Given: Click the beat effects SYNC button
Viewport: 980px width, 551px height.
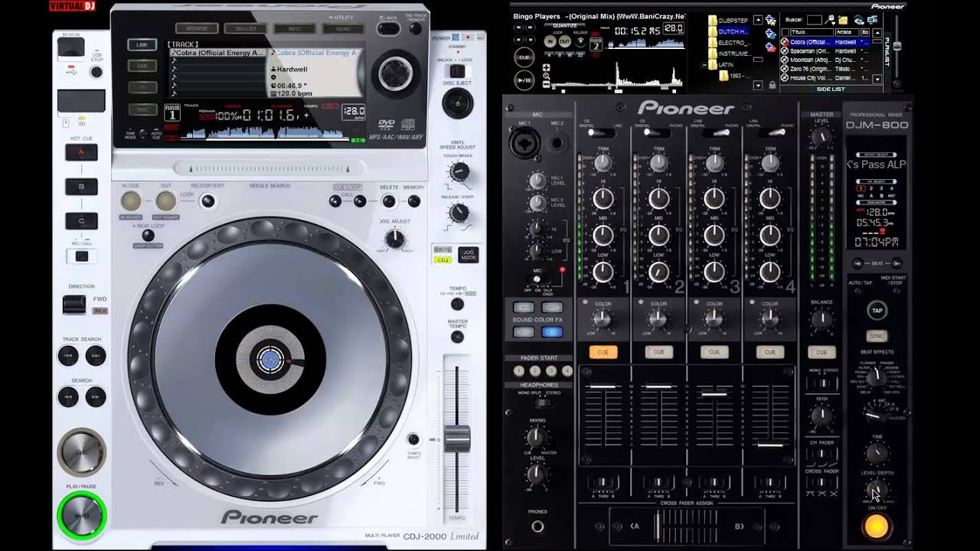Looking at the screenshot, I should pyautogui.click(x=877, y=336).
